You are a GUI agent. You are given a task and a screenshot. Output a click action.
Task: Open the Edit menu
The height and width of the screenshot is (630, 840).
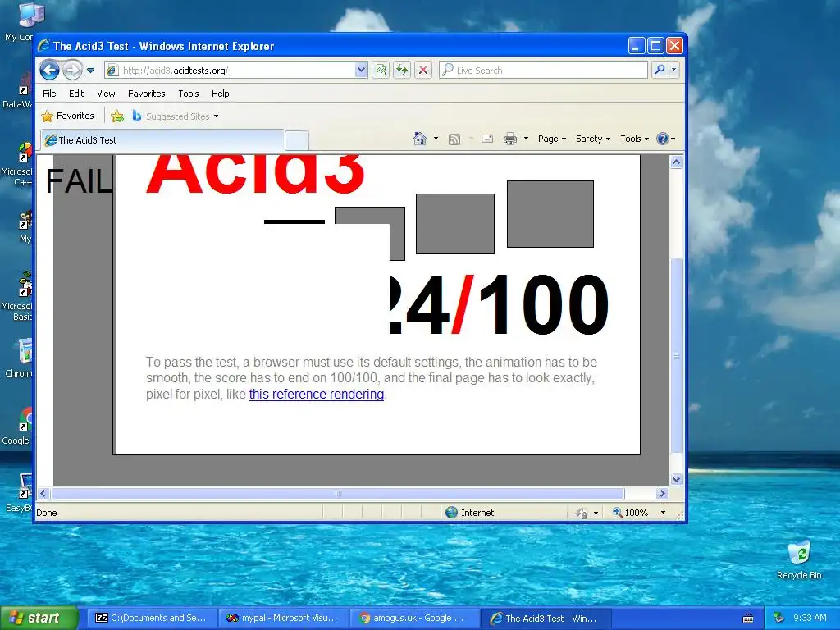click(x=76, y=94)
